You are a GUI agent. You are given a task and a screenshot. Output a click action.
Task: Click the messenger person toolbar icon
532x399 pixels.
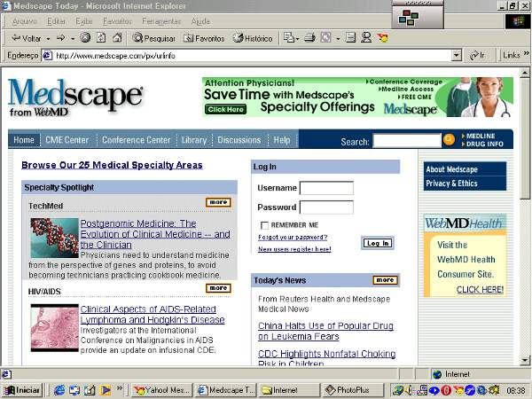click(x=366, y=37)
